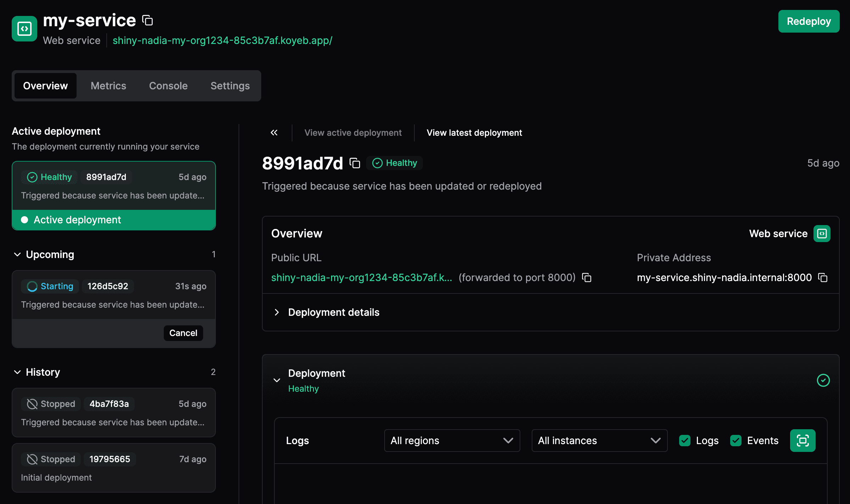
Task: Click the green my-service app icon
Action: point(24,29)
